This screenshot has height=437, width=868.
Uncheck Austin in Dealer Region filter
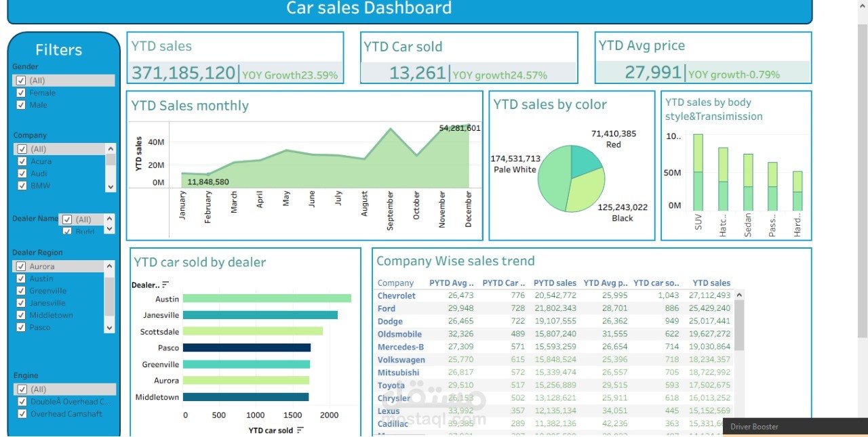pyautogui.click(x=22, y=278)
